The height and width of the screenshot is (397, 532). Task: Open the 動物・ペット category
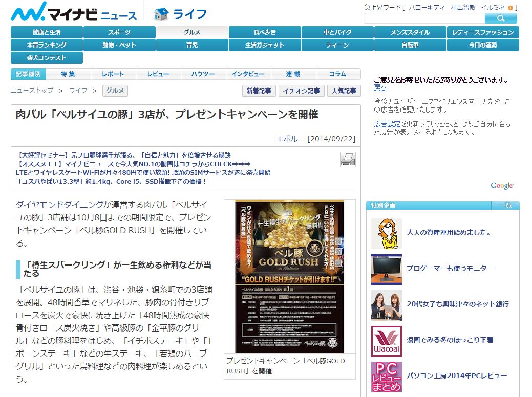click(x=119, y=45)
